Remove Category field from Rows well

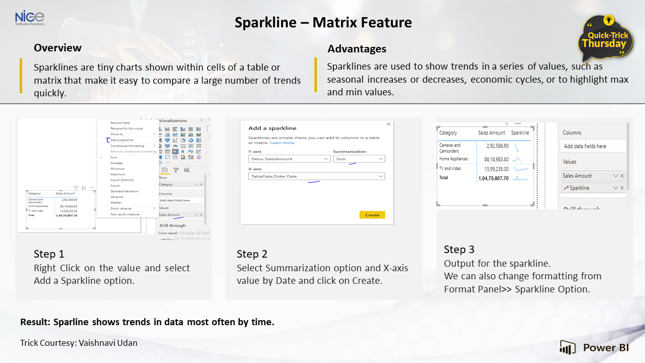(201, 184)
